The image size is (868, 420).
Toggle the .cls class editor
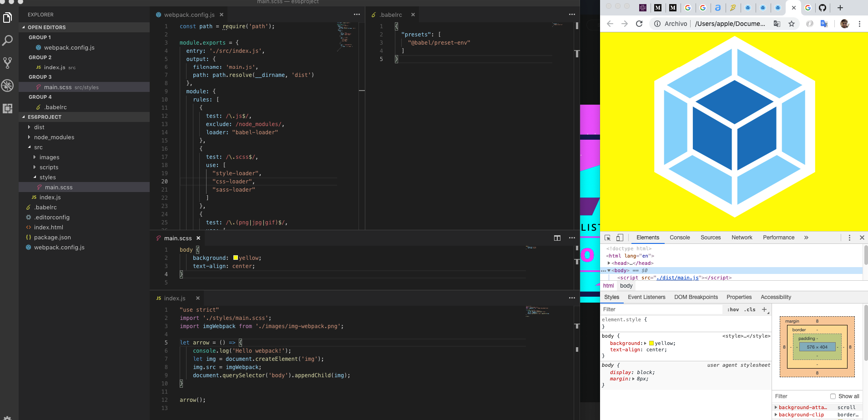[749, 309]
